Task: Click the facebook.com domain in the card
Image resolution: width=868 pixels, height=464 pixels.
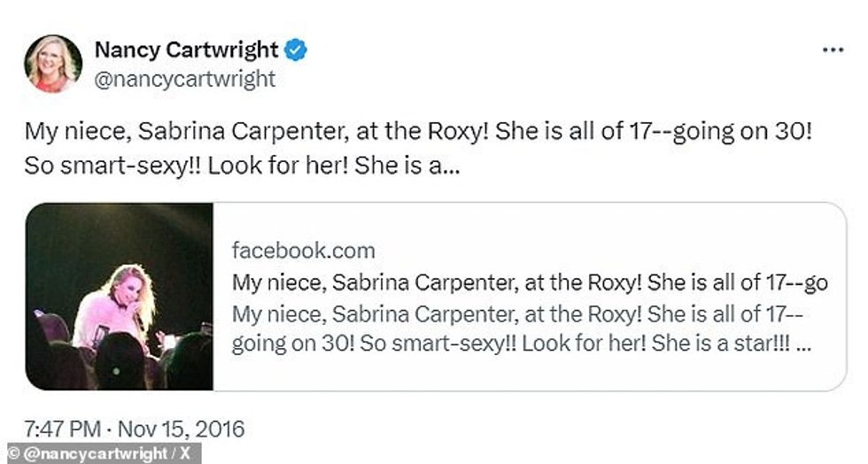Action: 303,251
